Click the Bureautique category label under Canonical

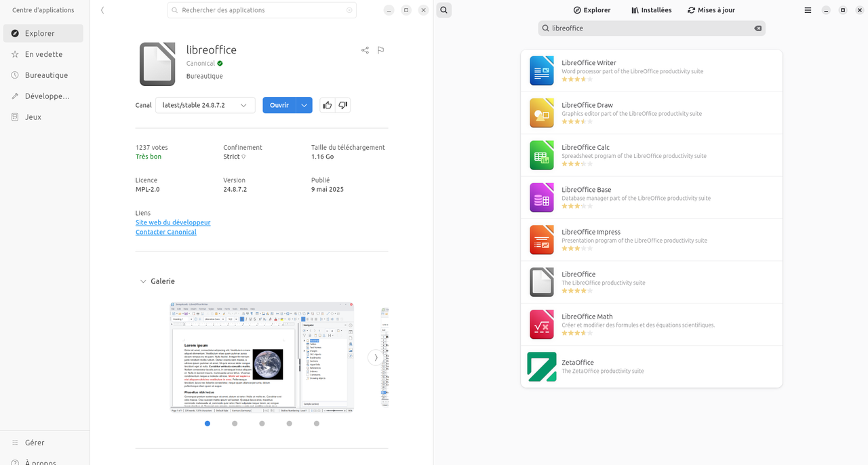coord(205,76)
